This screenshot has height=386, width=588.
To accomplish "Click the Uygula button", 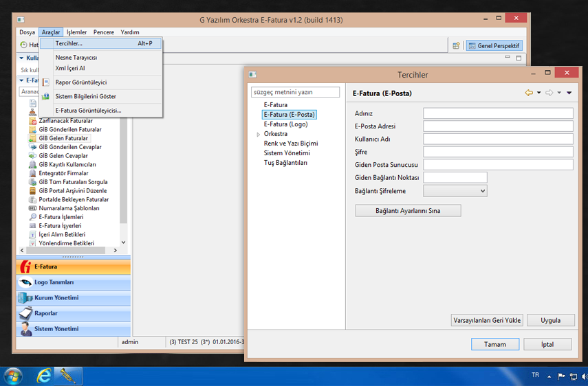I will (x=550, y=321).
